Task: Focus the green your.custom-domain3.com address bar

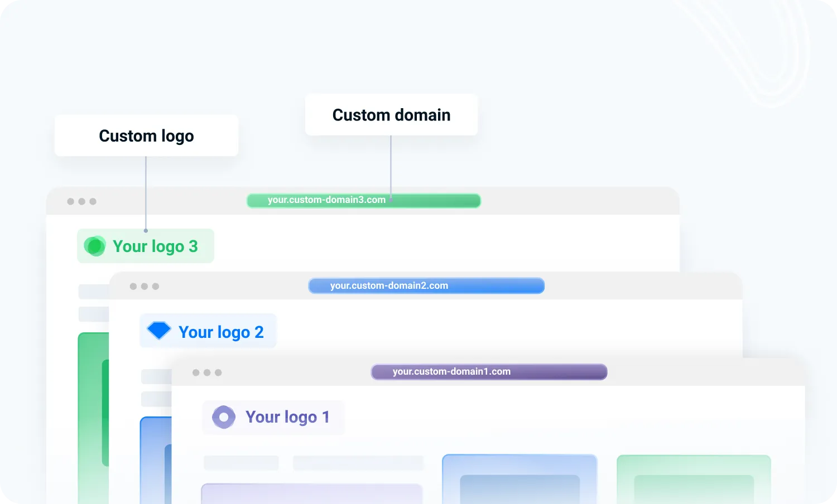Action: [x=364, y=200]
